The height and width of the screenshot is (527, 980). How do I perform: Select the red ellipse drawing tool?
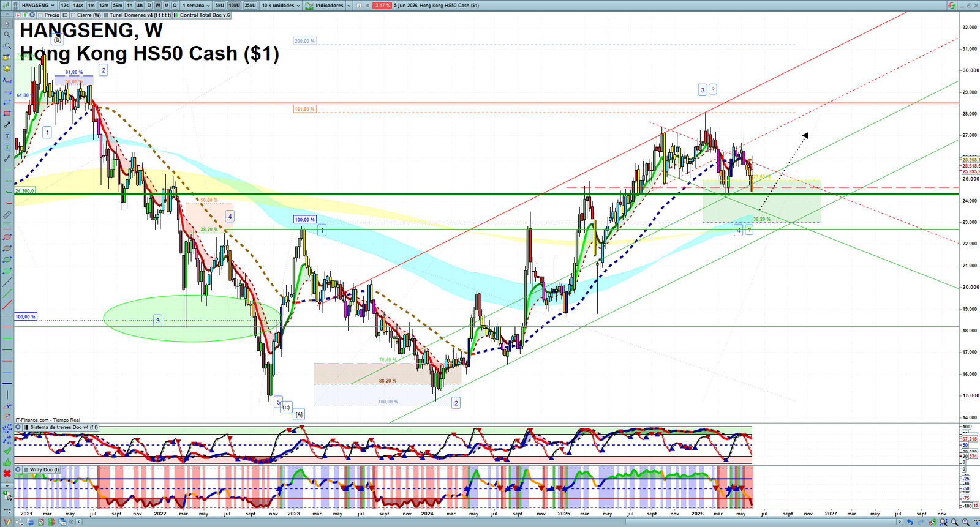tap(7, 237)
